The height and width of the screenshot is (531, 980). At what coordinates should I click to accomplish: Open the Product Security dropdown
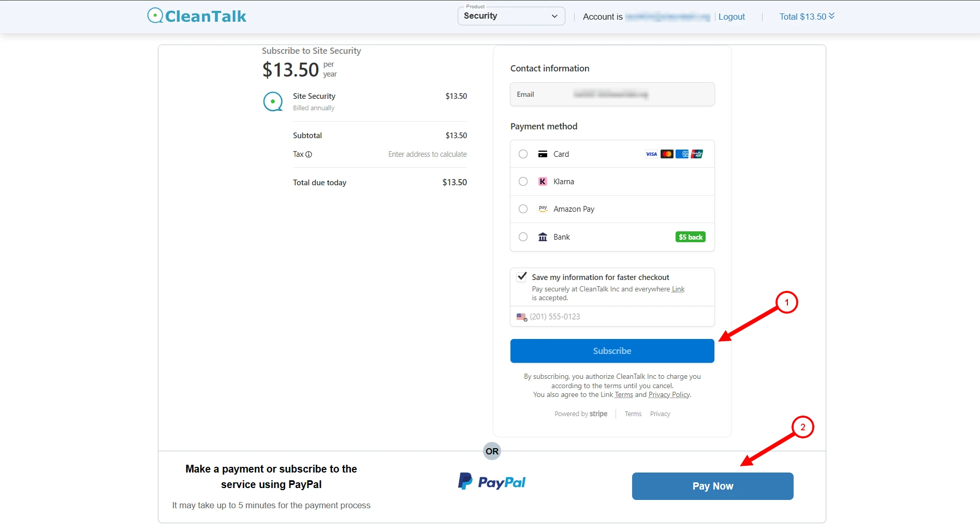pos(511,16)
